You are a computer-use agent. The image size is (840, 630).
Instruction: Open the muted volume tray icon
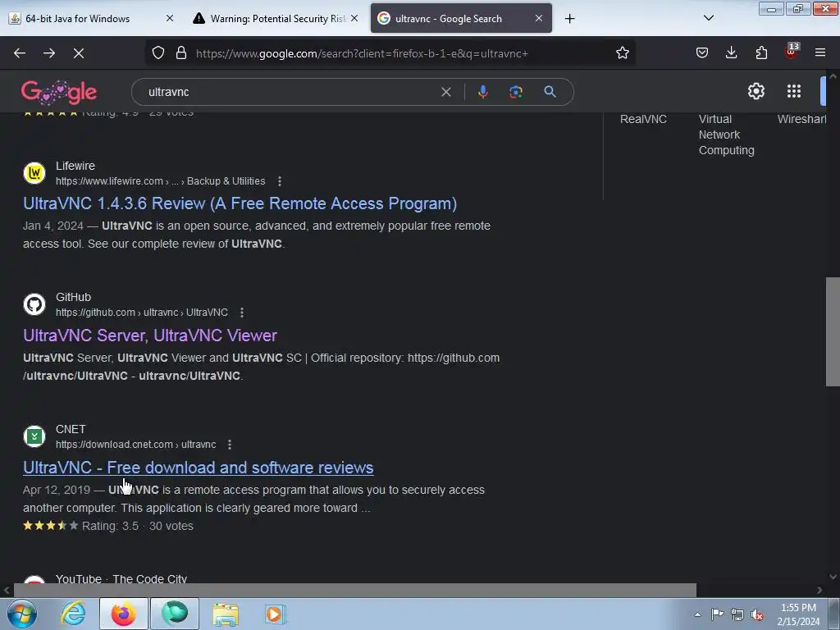pos(757,615)
